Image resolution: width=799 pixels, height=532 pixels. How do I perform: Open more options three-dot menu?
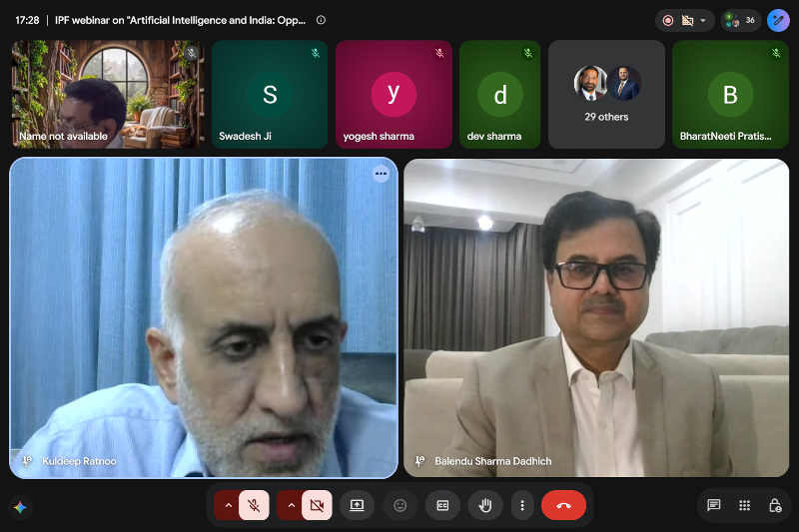[522, 505]
